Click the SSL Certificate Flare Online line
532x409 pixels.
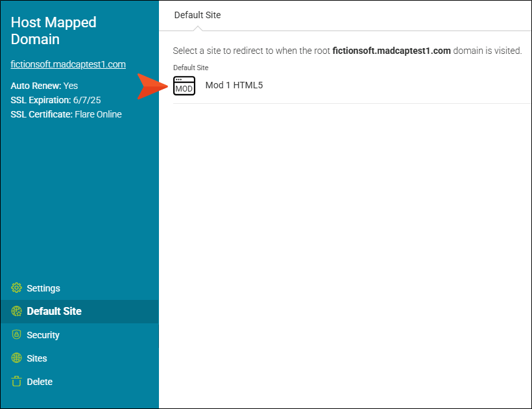[x=66, y=114]
